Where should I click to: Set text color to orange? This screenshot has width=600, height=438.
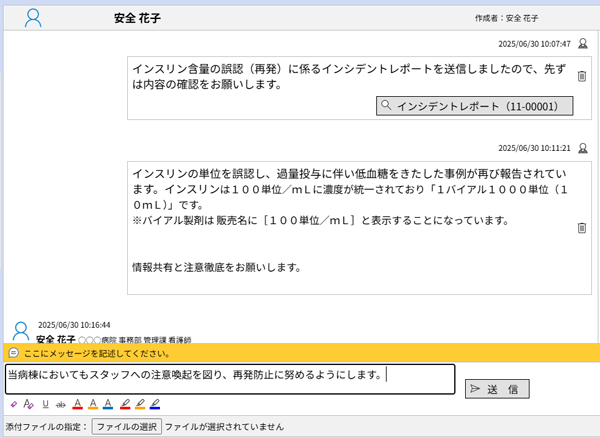tap(92, 404)
